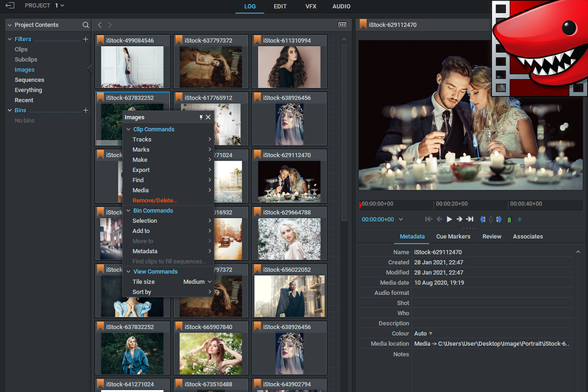The width and height of the screenshot is (588, 392).
Task: Select the Everything filter
Action: point(28,90)
